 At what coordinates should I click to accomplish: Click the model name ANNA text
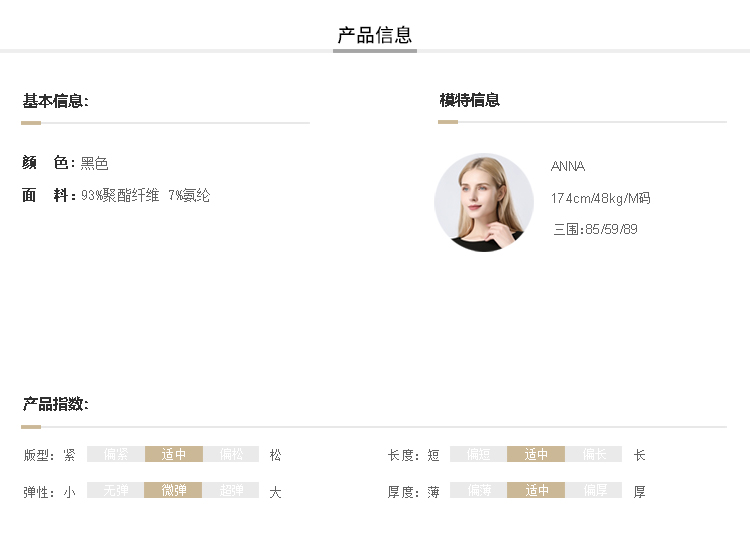click(x=567, y=166)
